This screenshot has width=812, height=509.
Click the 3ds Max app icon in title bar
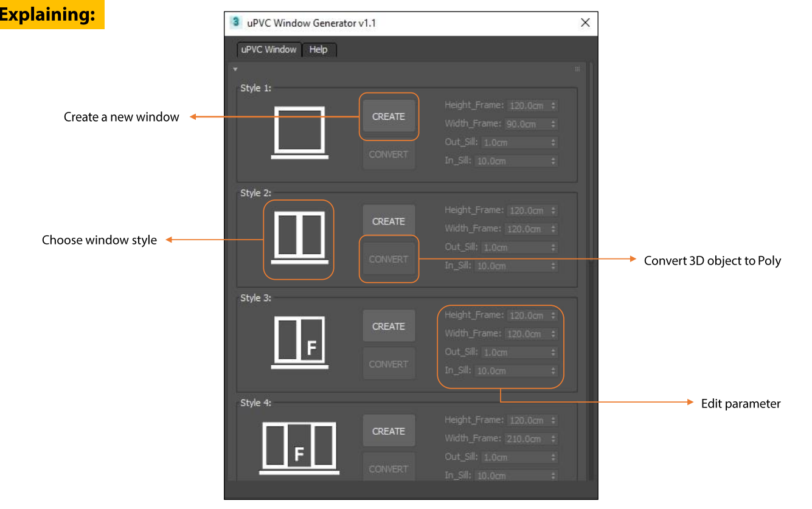click(x=236, y=23)
